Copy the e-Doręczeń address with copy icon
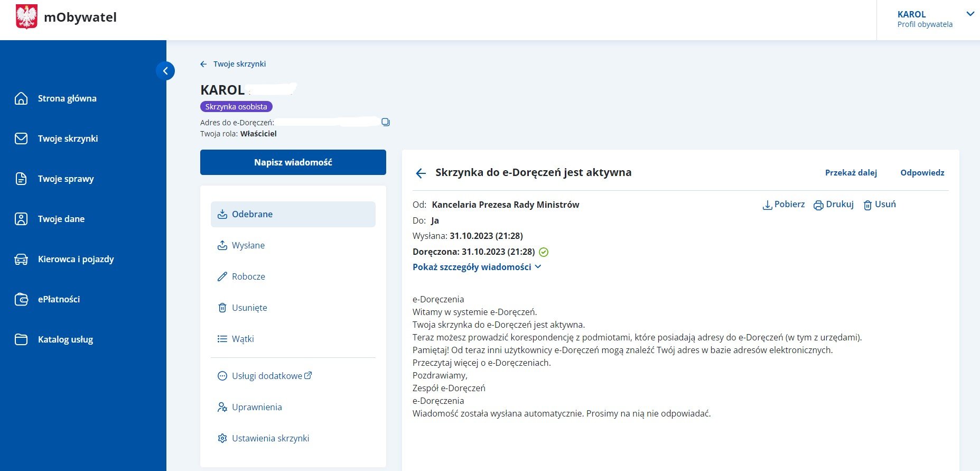The width and height of the screenshot is (980, 471). click(x=386, y=122)
